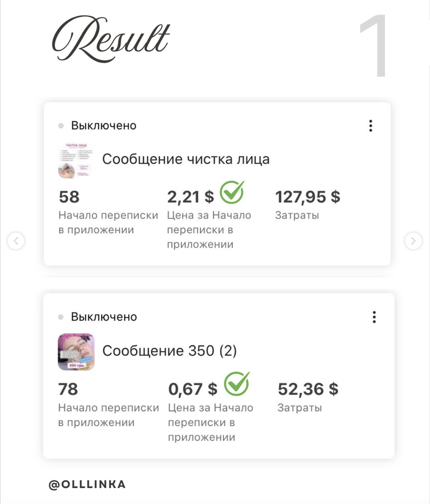Click green checkmark beside 0,67 $
This screenshot has height=504, width=430.
237,384
